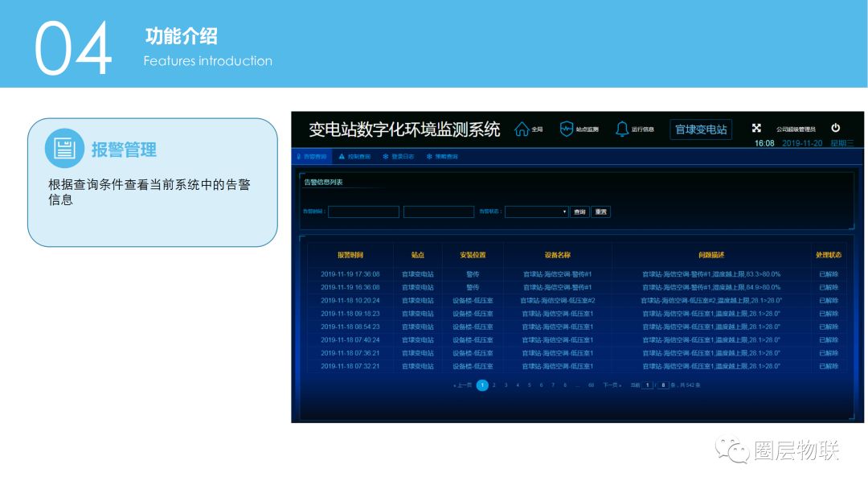Click the 公司超级管理员 user label
The width and height of the screenshot is (868, 489).
pos(796,129)
